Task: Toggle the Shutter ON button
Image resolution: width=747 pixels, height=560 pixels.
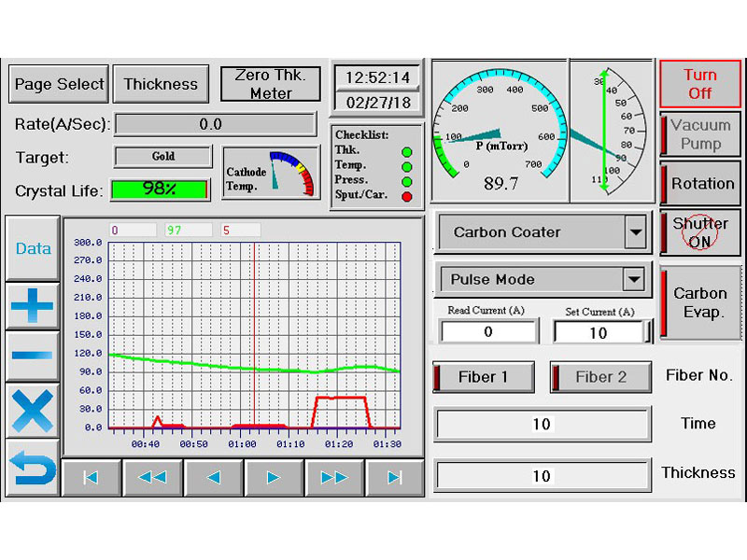Action: [701, 232]
